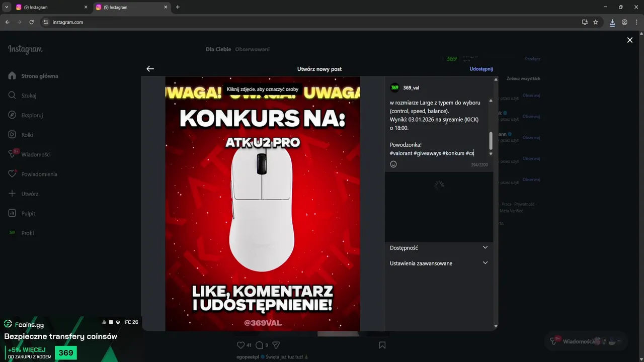Viewport: 644px width, 362px height.
Task: Close the first Instagram browser tab
Action: pos(86,7)
